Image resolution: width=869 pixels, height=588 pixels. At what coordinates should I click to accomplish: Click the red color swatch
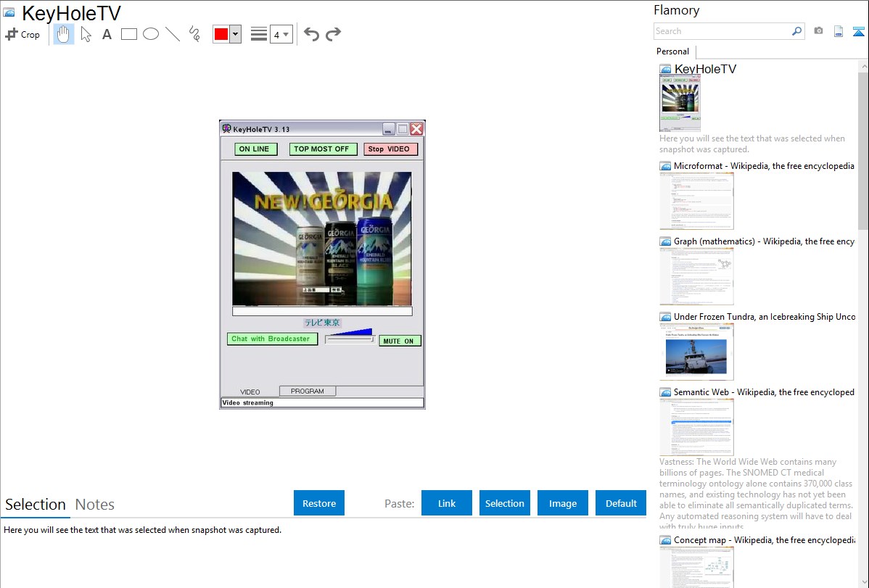(x=221, y=34)
